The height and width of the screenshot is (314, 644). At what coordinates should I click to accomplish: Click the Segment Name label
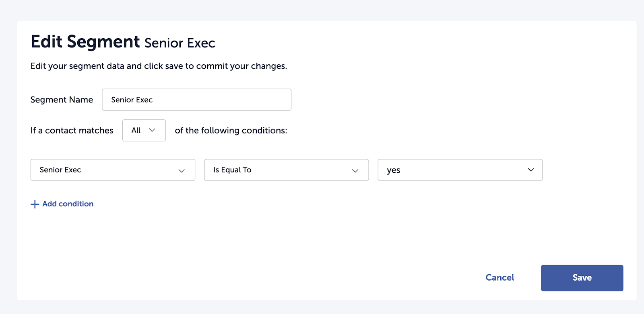[x=62, y=100]
